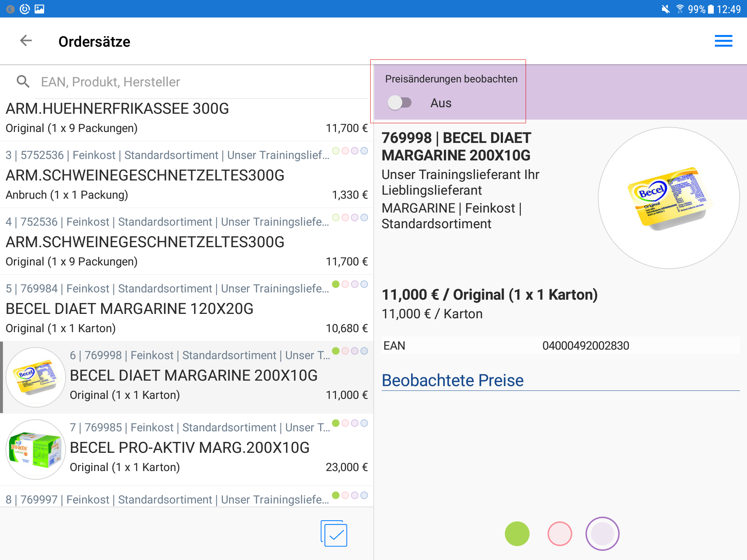The height and width of the screenshot is (560, 747).
Task: Select the pink circle marker at bottom
Action: [560, 534]
